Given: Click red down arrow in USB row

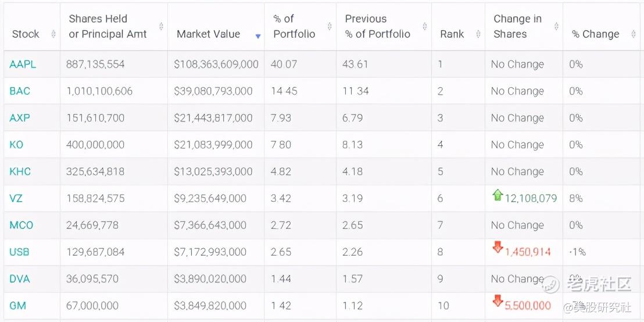Looking at the screenshot, I should click(x=498, y=248).
